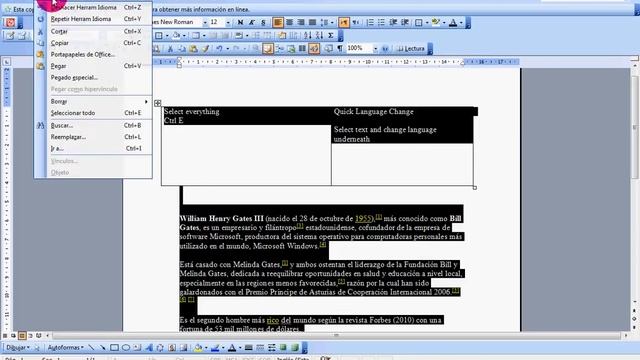Click the AutoSum sigma icon

coord(331,36)
